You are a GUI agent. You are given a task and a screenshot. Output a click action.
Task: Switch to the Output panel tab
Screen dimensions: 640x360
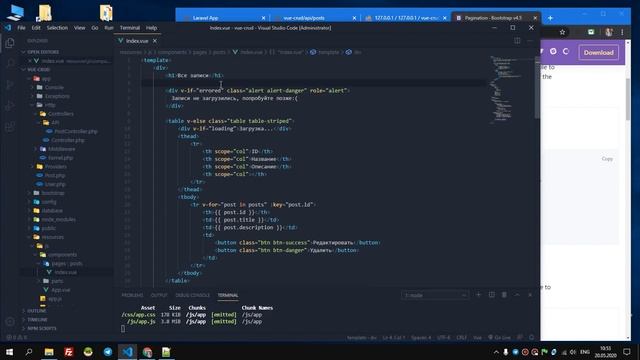159,295
